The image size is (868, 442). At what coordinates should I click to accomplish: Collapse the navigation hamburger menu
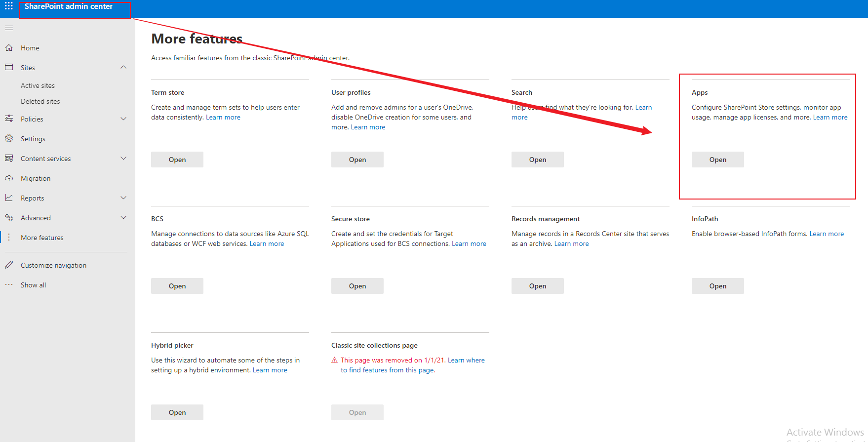coord(9,28)
